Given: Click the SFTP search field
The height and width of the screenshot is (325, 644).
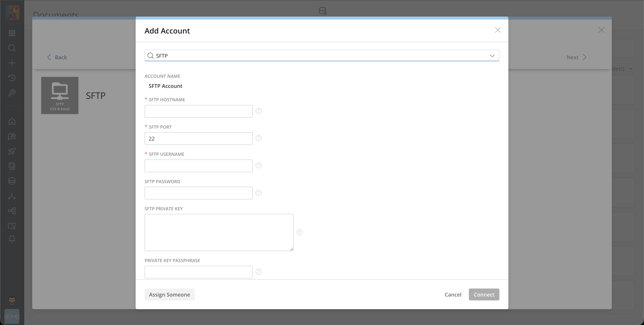Looking at the screenshot, I should click(322, 55).
